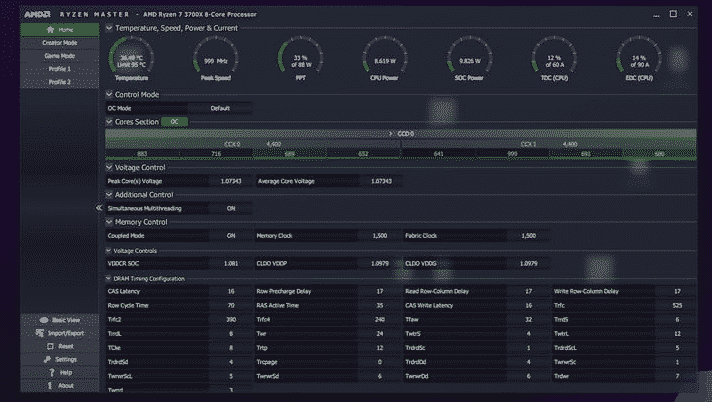Collapse the Additional Control section
This screenshot has width=712, height=402.
coord(109,194)
